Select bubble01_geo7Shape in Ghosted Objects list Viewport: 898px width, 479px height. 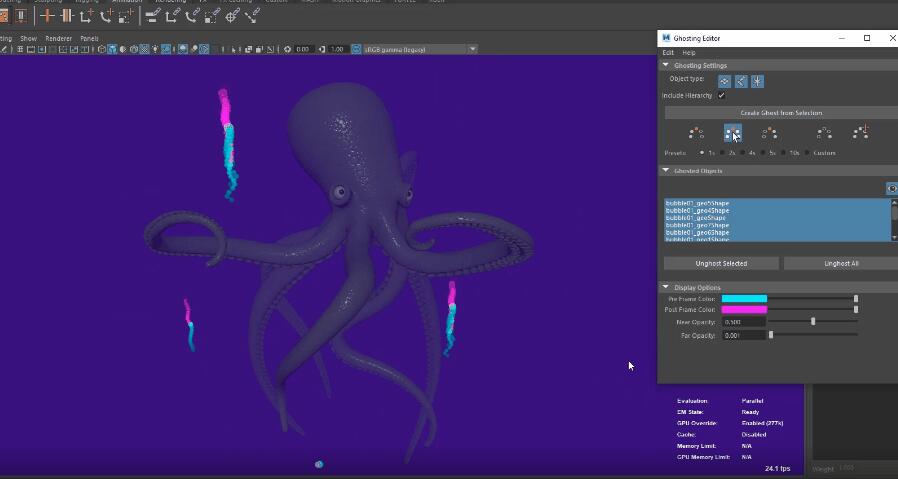coord(778,225)
